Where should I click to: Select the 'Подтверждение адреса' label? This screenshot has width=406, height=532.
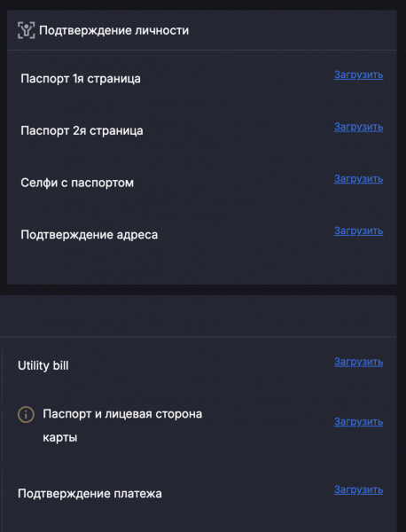[90, 235]
